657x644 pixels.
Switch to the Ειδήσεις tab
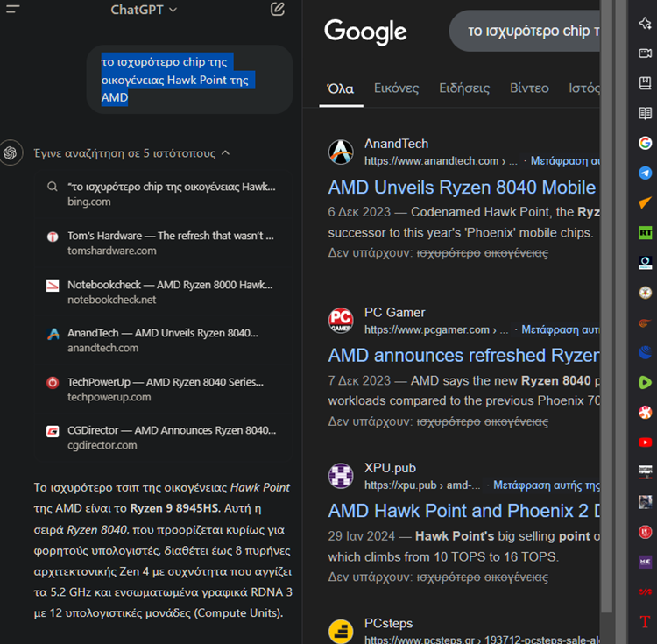[464, 88]
